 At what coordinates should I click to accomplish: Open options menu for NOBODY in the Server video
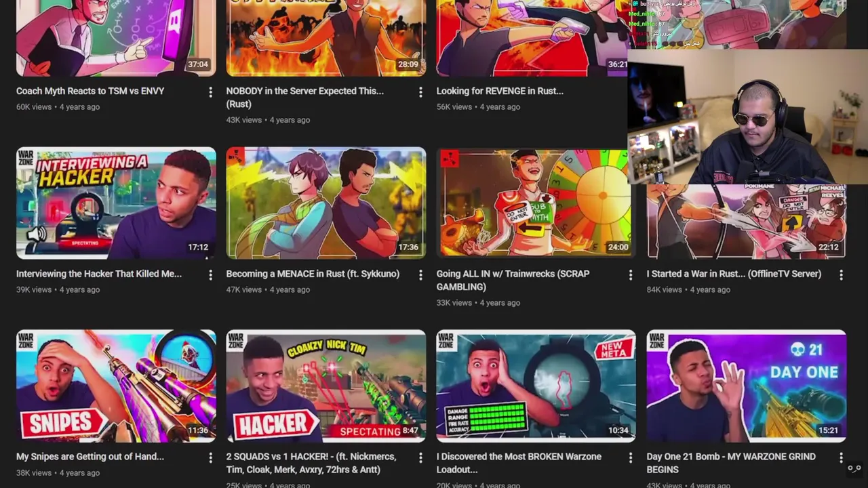click(420, 92)
